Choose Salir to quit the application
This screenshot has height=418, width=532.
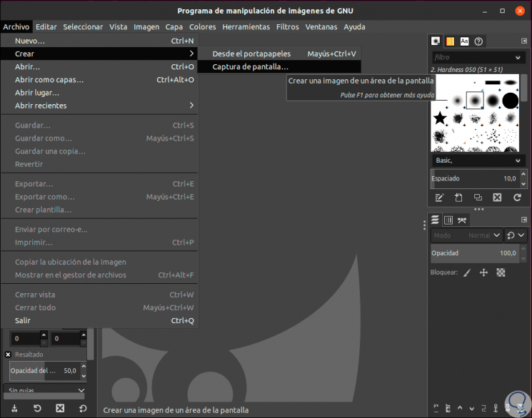[x=99, y=320]
